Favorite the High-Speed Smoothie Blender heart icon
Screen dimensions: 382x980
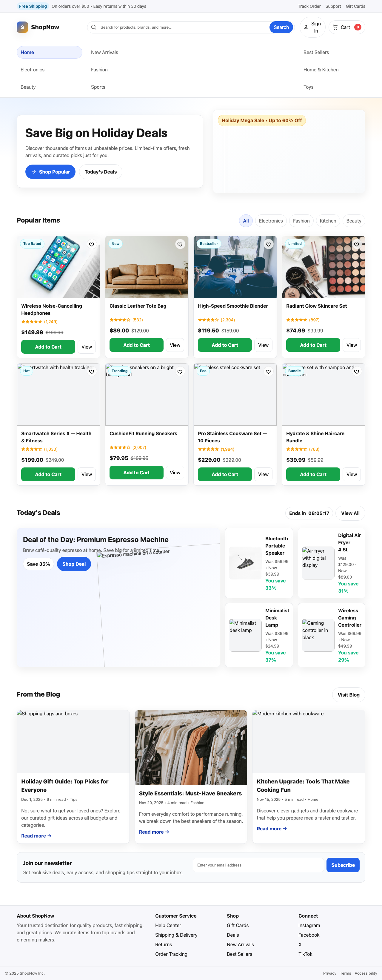tap(268, 245)
